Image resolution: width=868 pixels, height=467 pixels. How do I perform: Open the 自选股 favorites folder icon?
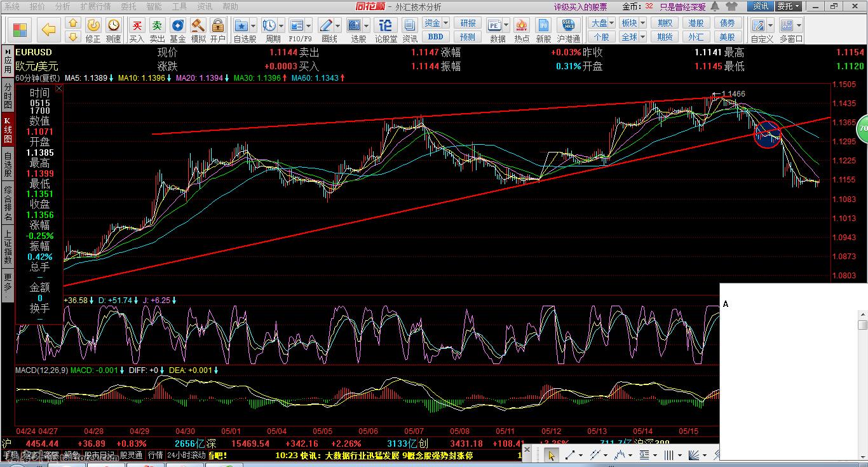click(x=241, y=25)
